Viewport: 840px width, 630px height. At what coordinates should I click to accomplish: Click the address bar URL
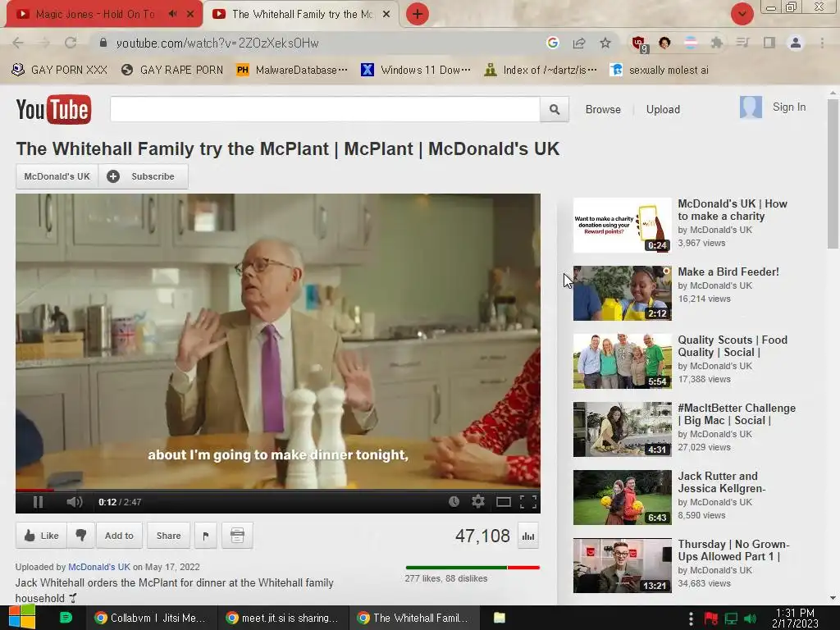point(217,43)
